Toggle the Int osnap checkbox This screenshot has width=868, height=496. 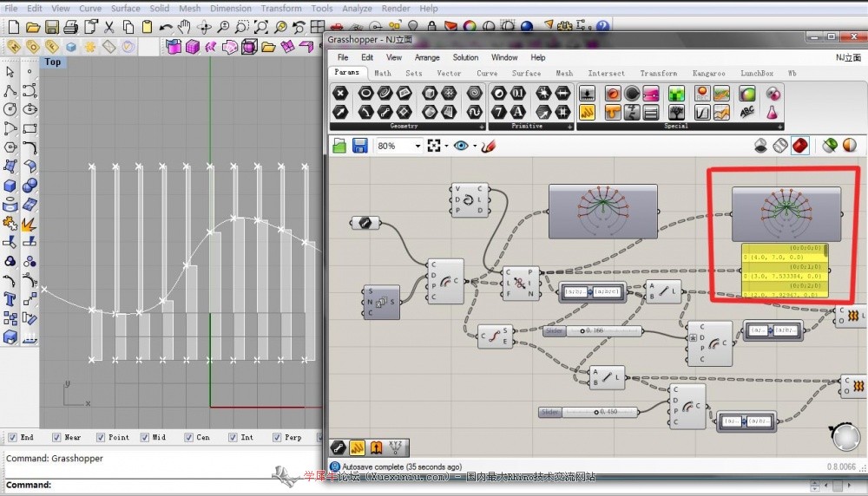tap(233, 437)
